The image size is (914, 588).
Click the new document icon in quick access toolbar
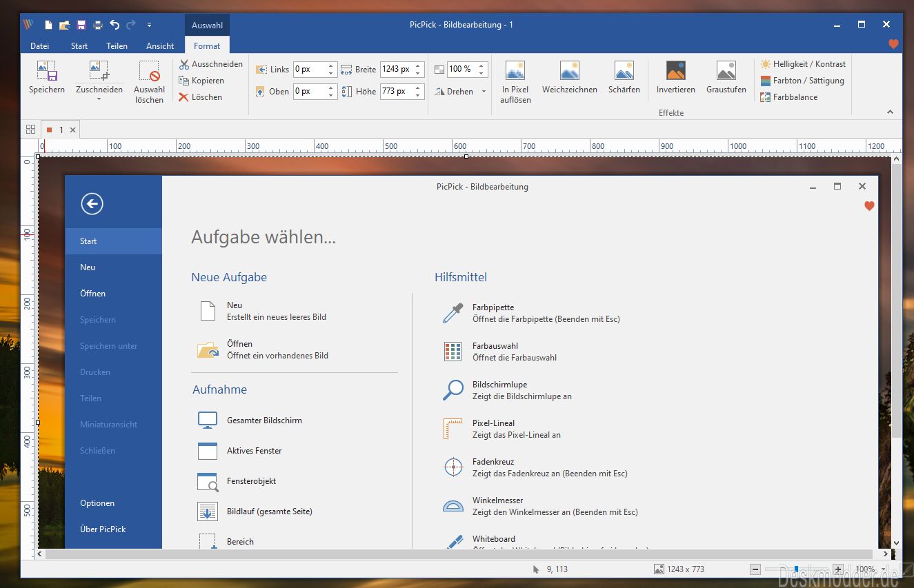pyautogui.click(x=48, y=26)
